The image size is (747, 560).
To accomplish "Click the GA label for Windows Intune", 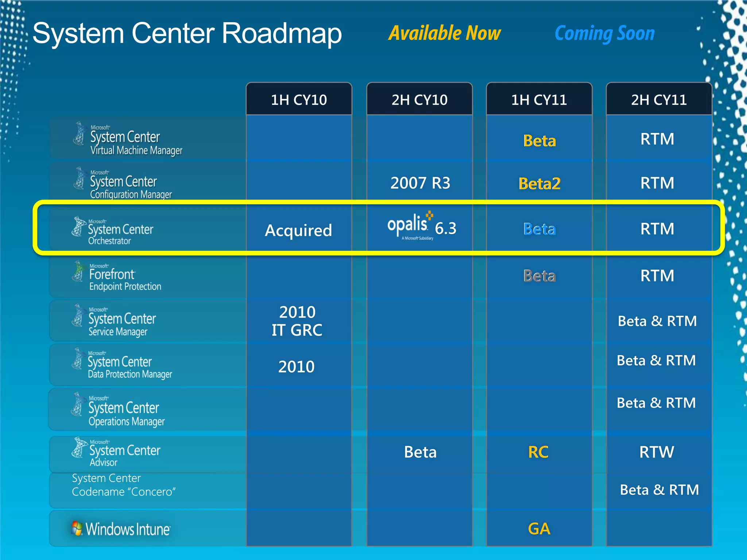I will (539, 529).
